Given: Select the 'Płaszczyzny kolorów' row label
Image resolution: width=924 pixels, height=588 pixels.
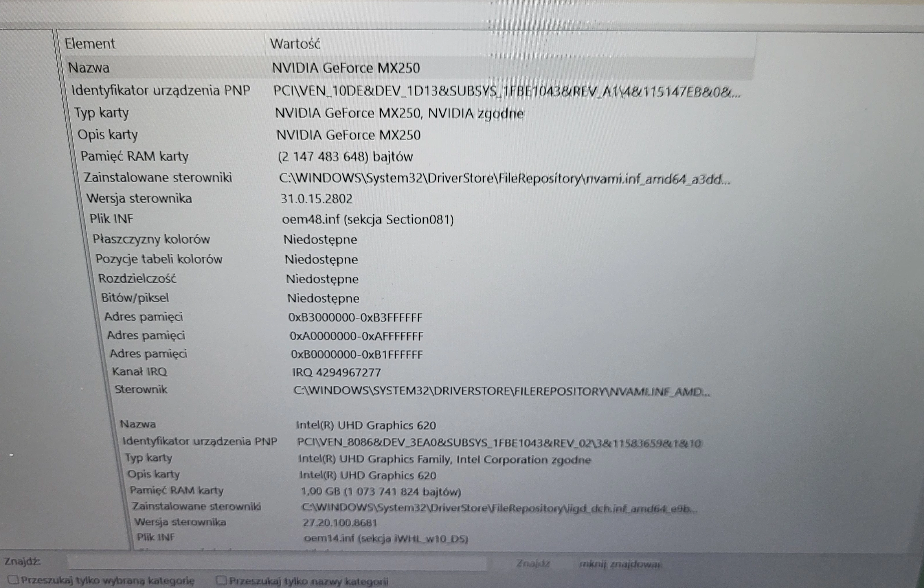Looking at the screenshot, I should click(151, 240).
